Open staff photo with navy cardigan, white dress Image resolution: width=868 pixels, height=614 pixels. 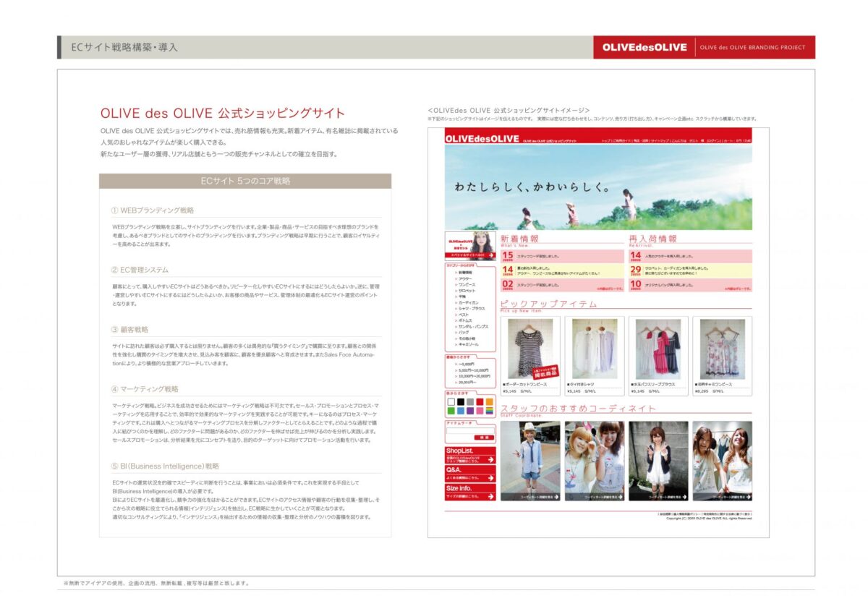coord(658,461)
